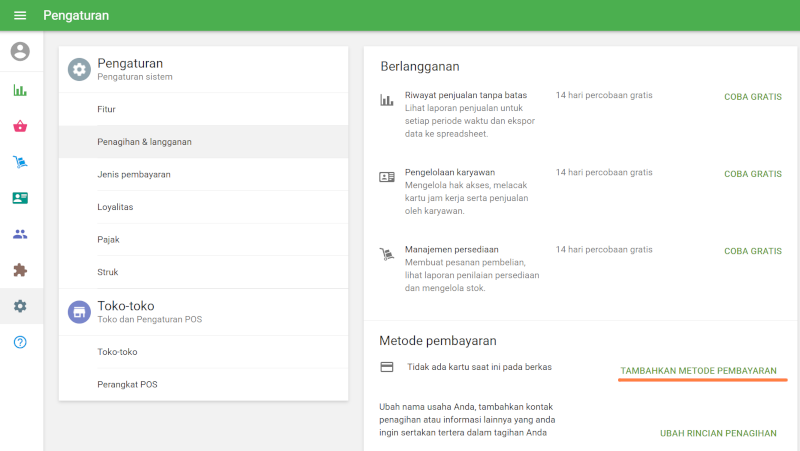Open Pajak settings page
The height and width of the screenshot is (451, 800).
click(108, 240)
